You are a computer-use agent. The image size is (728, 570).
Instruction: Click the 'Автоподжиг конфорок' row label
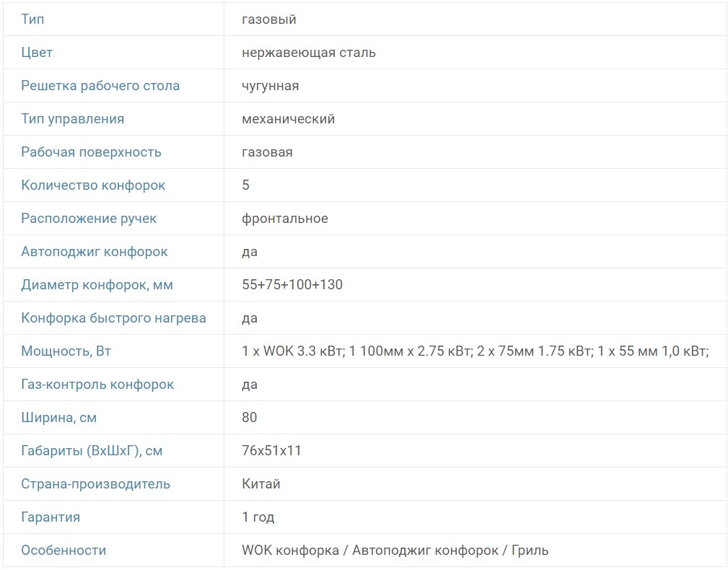95,252
